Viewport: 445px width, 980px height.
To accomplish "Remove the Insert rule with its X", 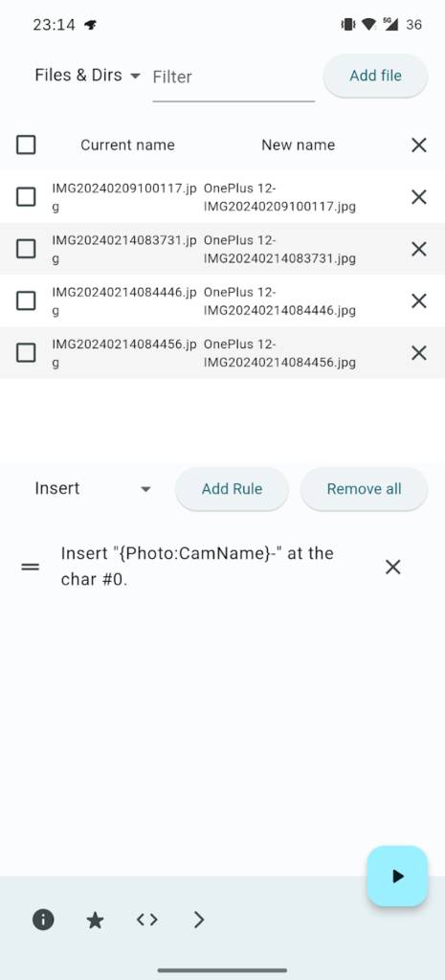I will click(x=392, y=567).
